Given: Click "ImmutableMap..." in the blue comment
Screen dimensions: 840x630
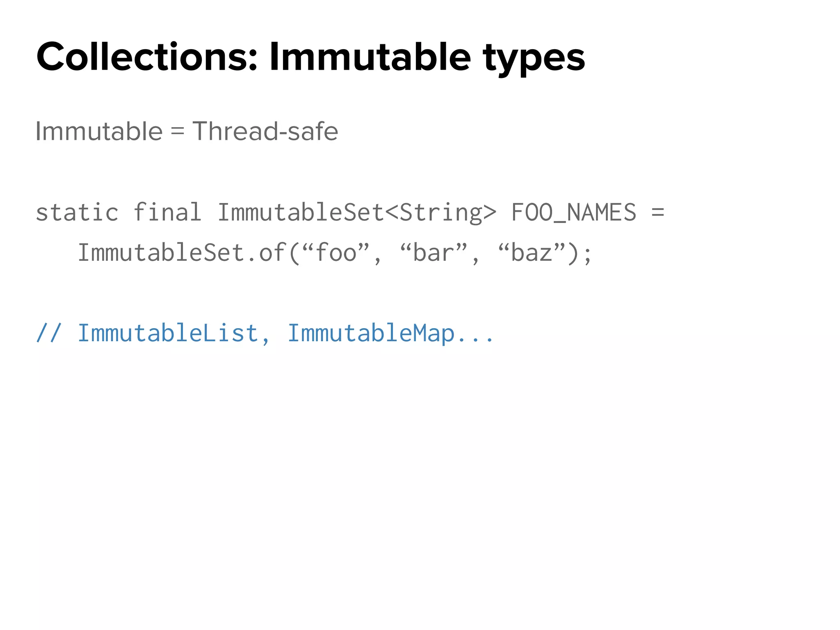Looking at the screenshot, I should [x=390, y=333].
